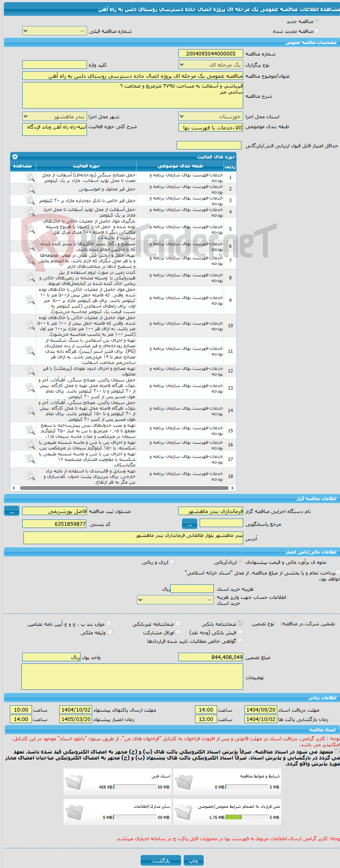Open متن قرارداد folder icon

pyautogui.click(x=183, y=812)
